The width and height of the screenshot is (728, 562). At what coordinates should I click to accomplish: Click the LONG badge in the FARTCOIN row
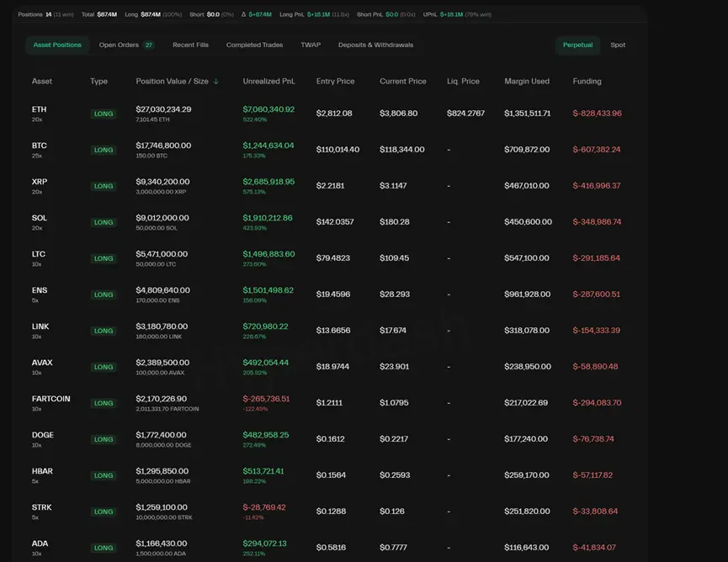tap(104, 403)
